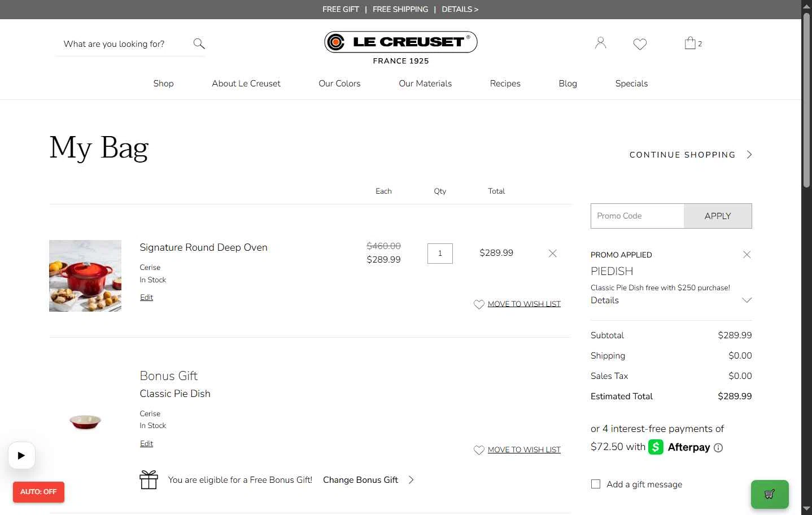Toggle the AUTO: OFF button
This screenshot has height=515, width=812.
pyautogui.click(x=38, y=492)
